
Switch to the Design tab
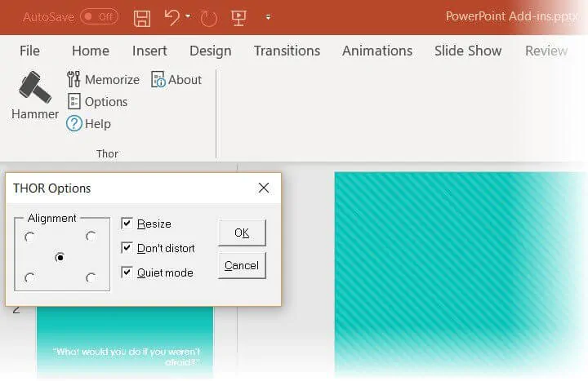pyautogui.click(x=210, y=51)
